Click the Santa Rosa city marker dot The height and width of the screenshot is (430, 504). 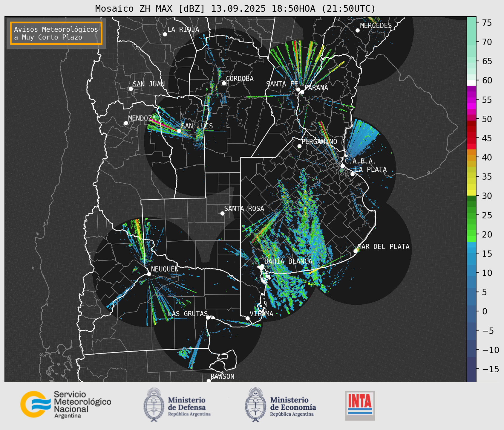tap(222, 213)
